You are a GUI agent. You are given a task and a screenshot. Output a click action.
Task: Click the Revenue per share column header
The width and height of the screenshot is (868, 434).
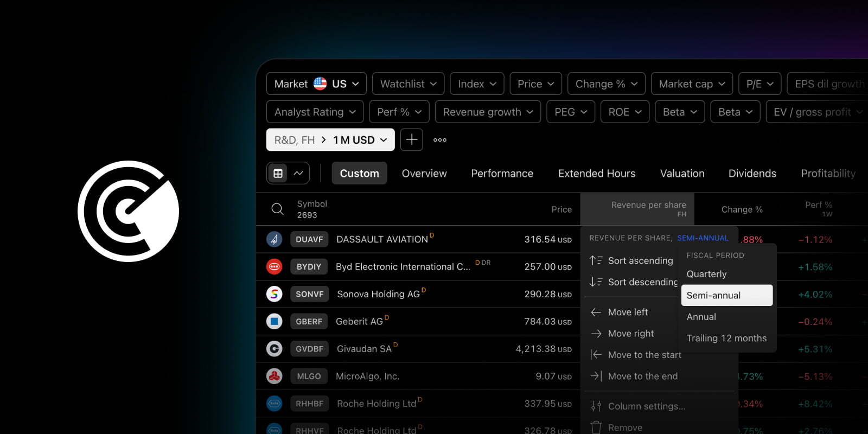pyautogui.click(x=637, y=209)
